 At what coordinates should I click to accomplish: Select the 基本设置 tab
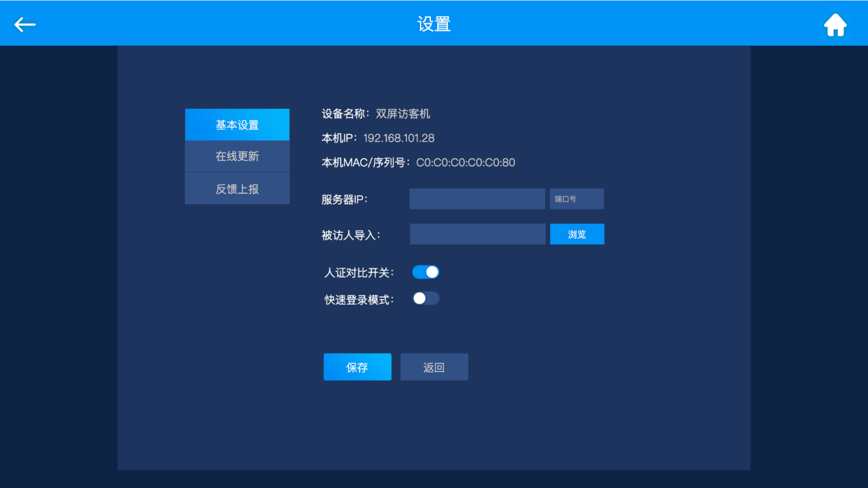click(237, 125)
